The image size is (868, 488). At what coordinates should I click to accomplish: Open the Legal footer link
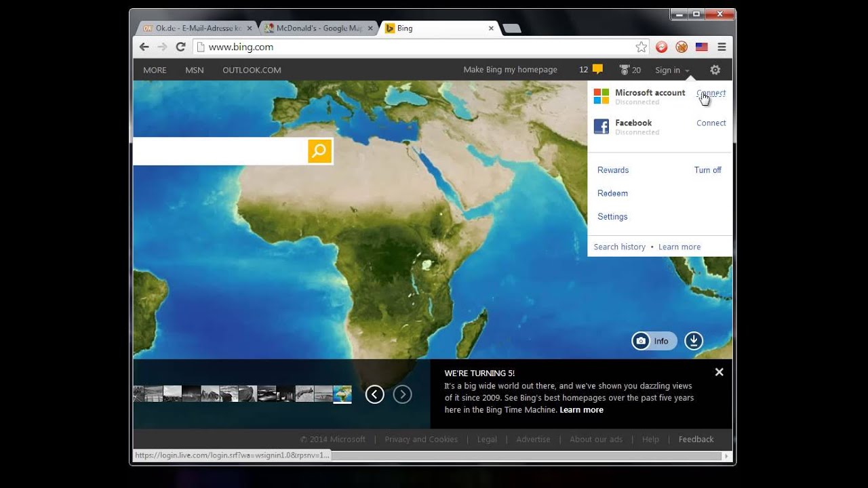(x=487, y=439)
